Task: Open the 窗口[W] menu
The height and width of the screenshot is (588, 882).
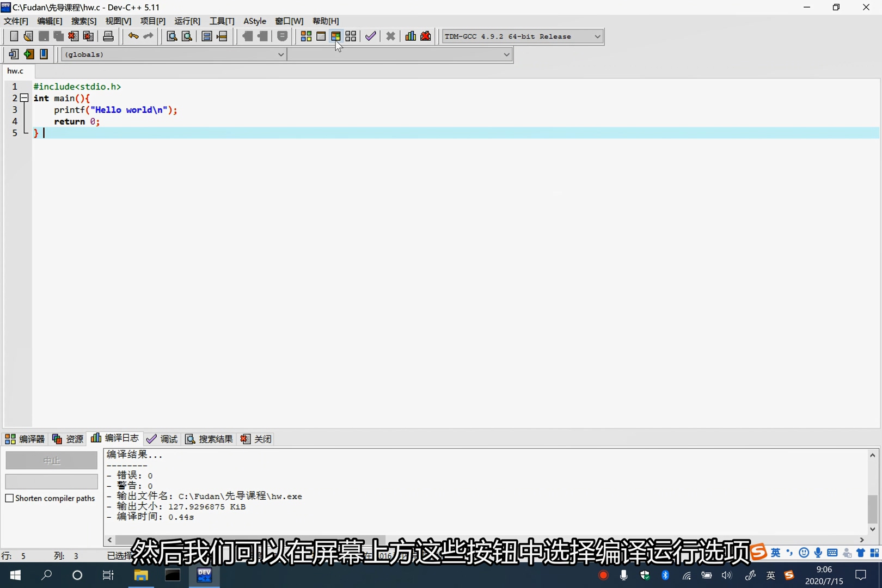Action: (289, 21)
